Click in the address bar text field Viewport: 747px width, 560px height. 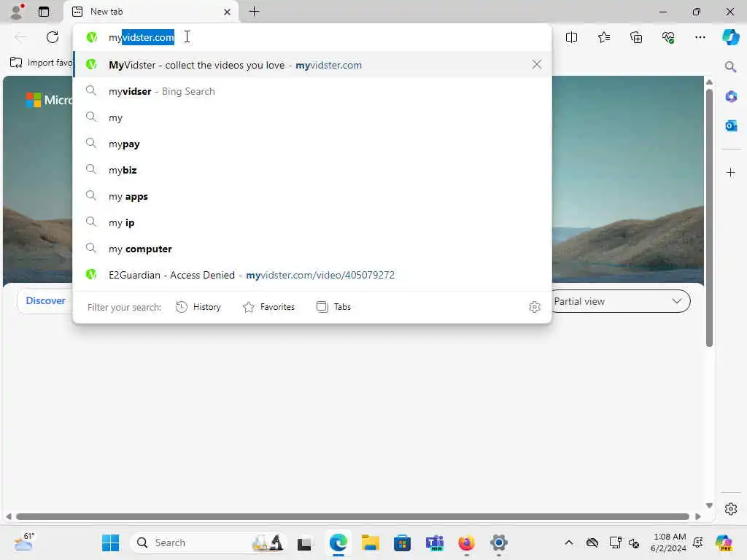coord(312,37)
